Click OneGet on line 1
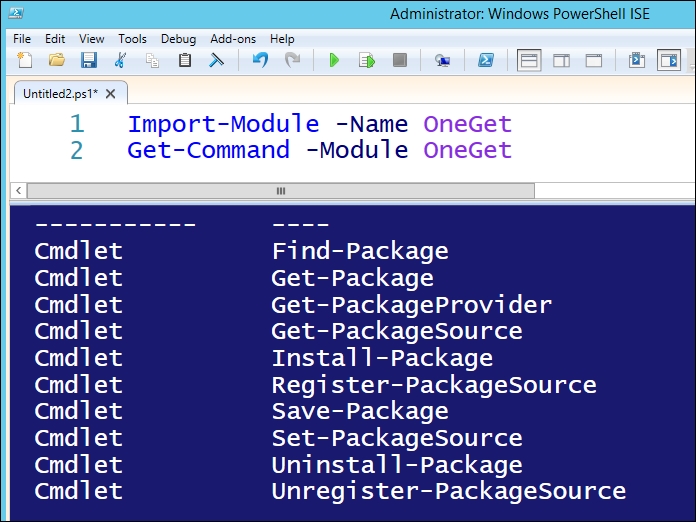 point(467,124)
